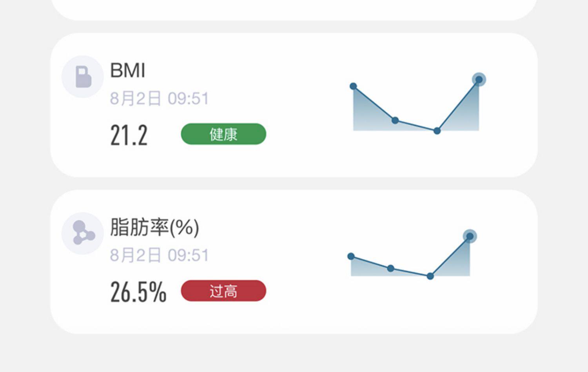This screenshot has height=372, width=588.
Task: Select the lowest data point on 脂肪率 chart
Action: coord(430,276)
